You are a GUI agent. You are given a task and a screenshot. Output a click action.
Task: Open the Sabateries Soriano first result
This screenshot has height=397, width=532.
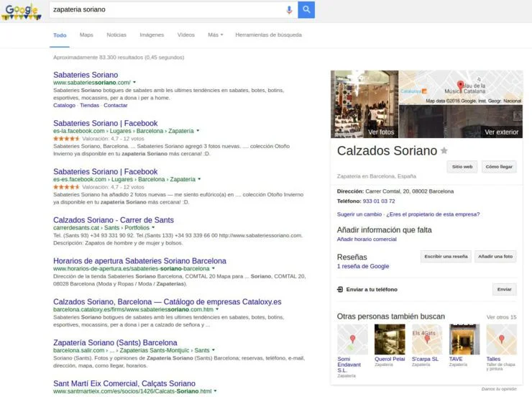86,75
